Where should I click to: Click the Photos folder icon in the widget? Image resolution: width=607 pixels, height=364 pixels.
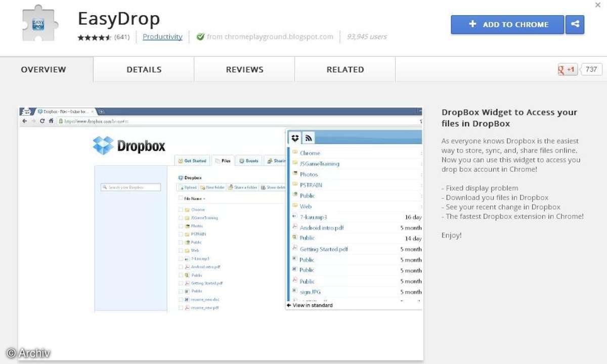(x=295, y=173)
